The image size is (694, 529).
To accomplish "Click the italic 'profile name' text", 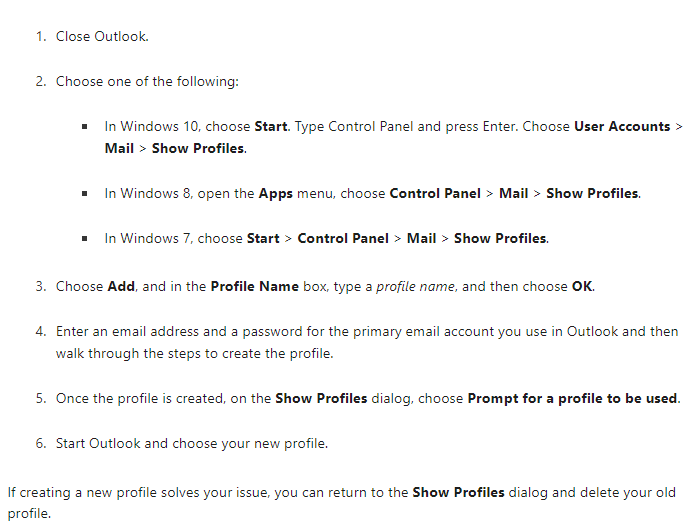I will (x=415, y=287).
